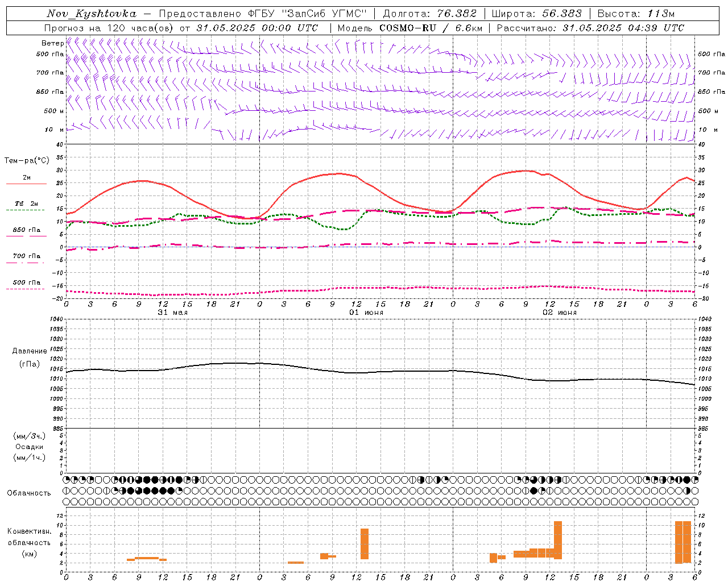
Task: Click the precipitation unit label (мм/3ч.)
Action: click(x=30, y=436)
